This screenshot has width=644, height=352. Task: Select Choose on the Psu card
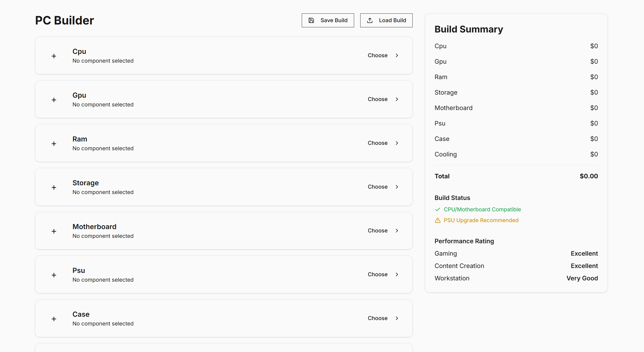pyautogui.click(x=378, y=274)
